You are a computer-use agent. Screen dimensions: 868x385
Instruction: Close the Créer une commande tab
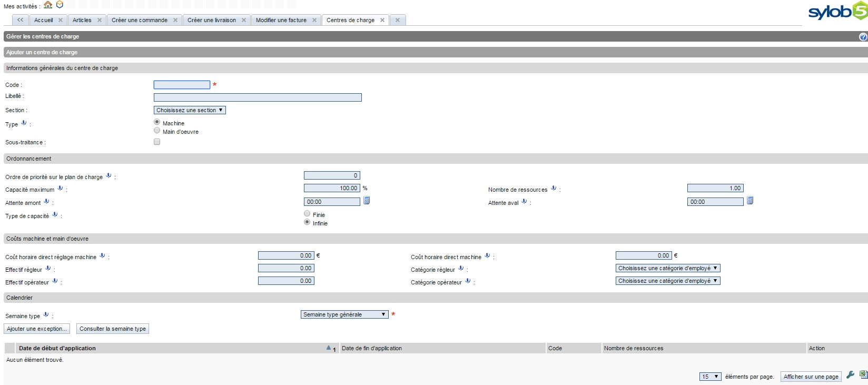point(175,20)
